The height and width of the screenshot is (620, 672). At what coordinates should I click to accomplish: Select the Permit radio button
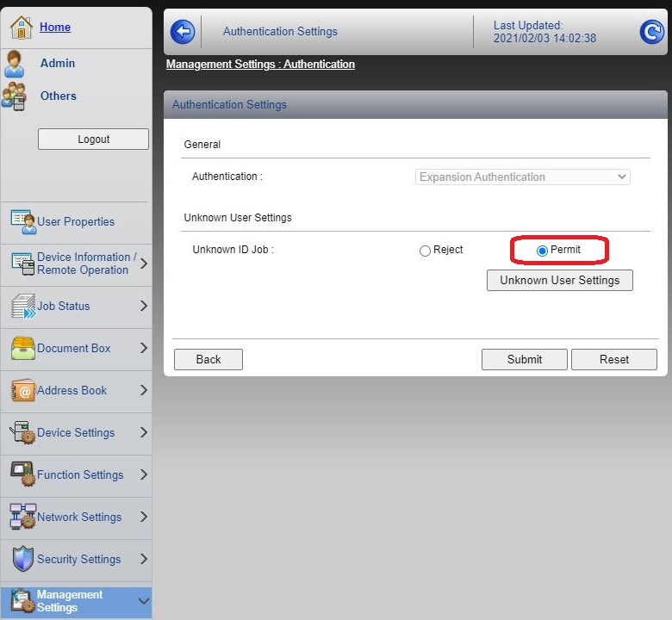pos(542,251)
